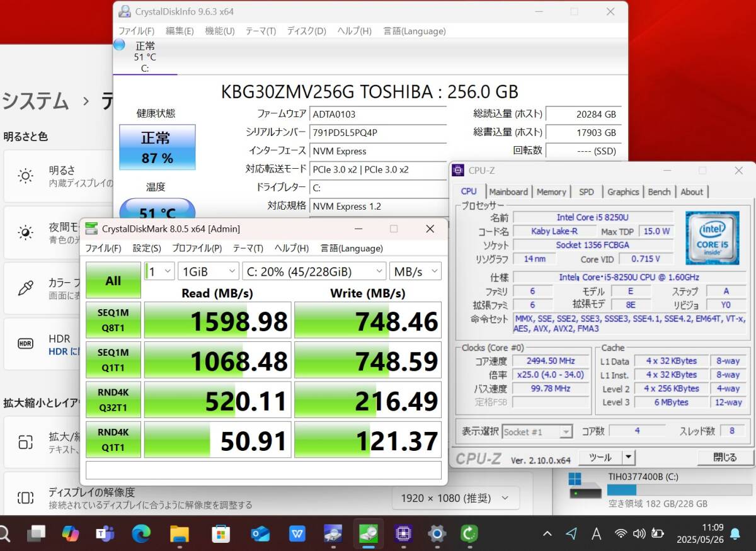Launch Microsoft Teams from the taskbar

point(105,534)
